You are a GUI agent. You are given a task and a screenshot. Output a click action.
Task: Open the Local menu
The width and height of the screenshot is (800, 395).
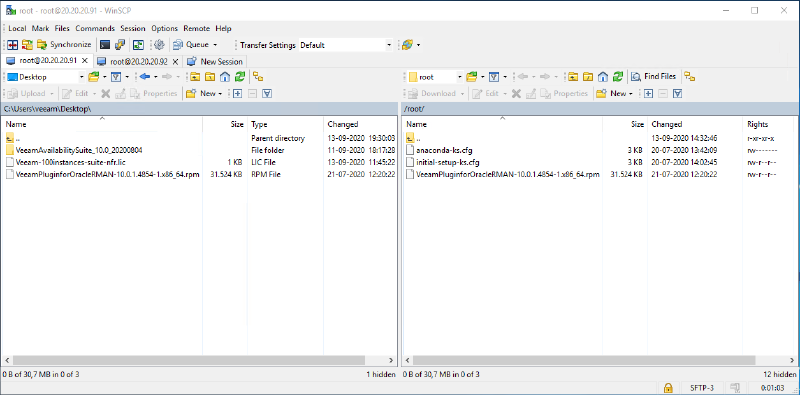[17, 29]
